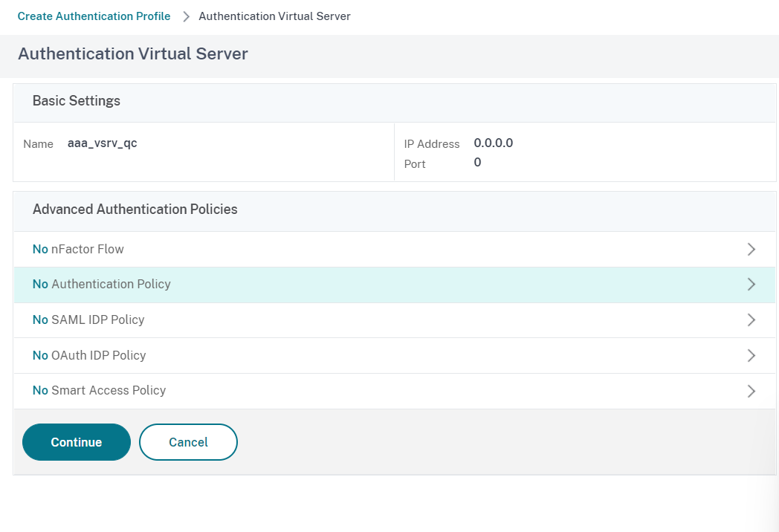Go back via Create Authentication Profile breadcrumb
The width and height of the screenshot is (779, 532).
[94, 16]
